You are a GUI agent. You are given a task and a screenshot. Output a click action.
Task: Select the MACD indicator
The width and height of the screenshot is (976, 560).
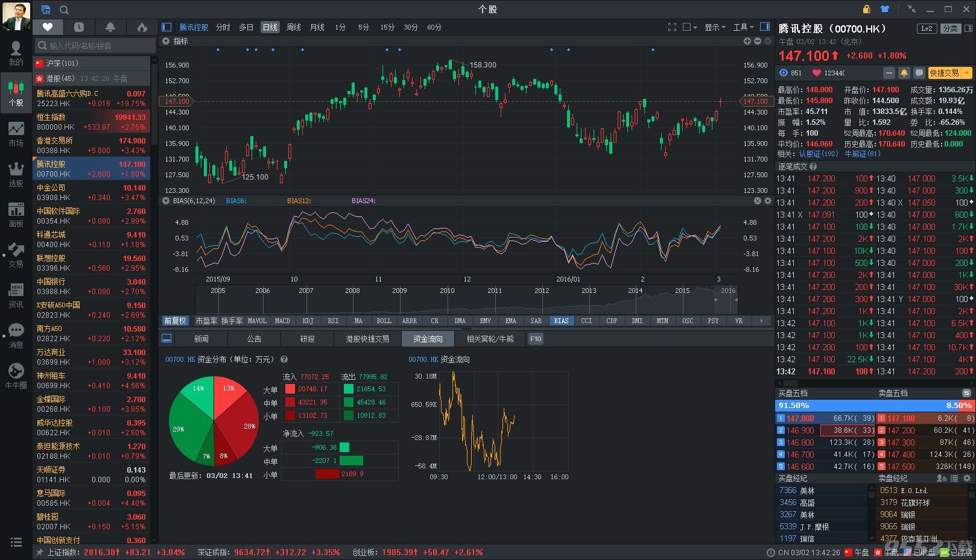[x=282, y=321]
